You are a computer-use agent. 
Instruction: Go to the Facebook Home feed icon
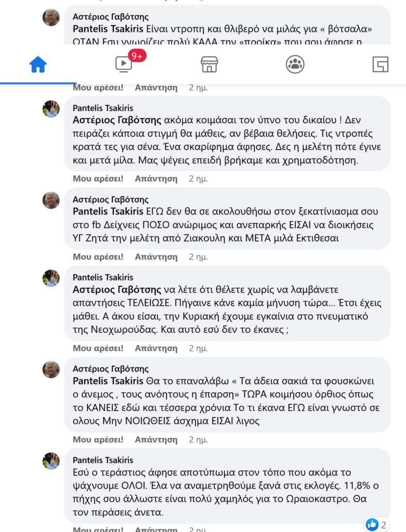[x=38, y=64]
